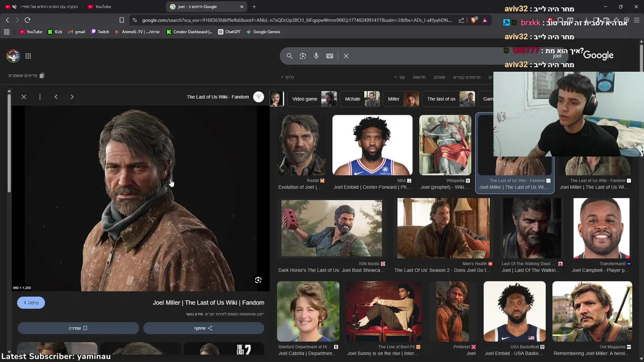Open the Google Gemini bookmark
Image resolution: width=644 pixels, height=362 pixels.
pos(263,32)
